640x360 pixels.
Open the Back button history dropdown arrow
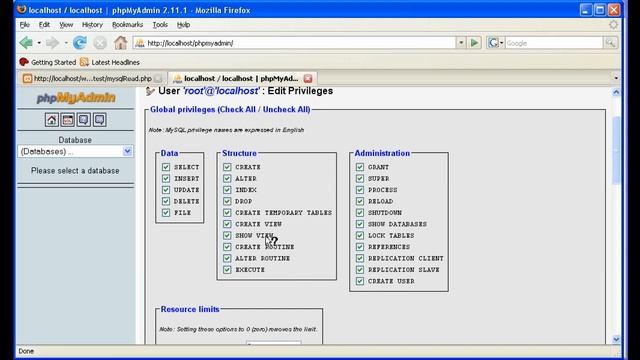pos(39,42)
